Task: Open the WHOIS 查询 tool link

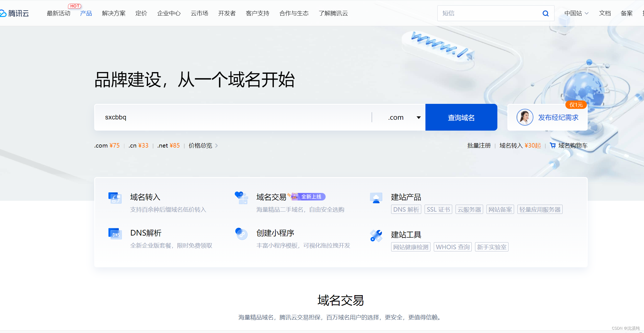Action: (452, 247)
